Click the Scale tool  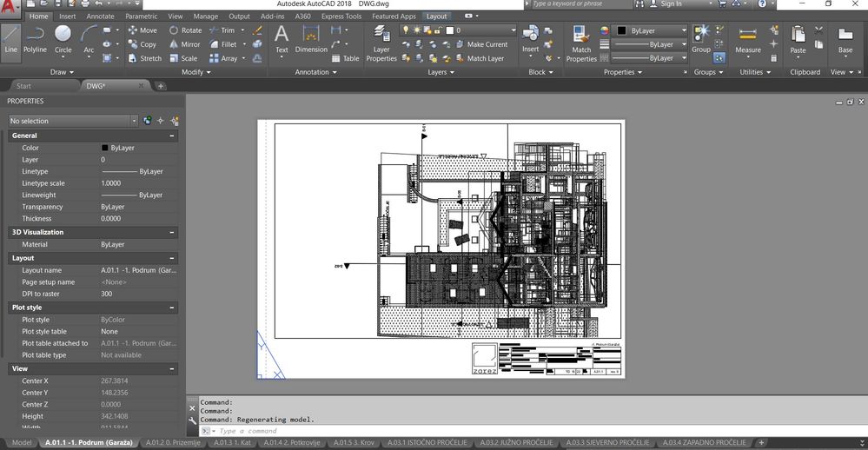pyautogui.click(x=183, y=58)
